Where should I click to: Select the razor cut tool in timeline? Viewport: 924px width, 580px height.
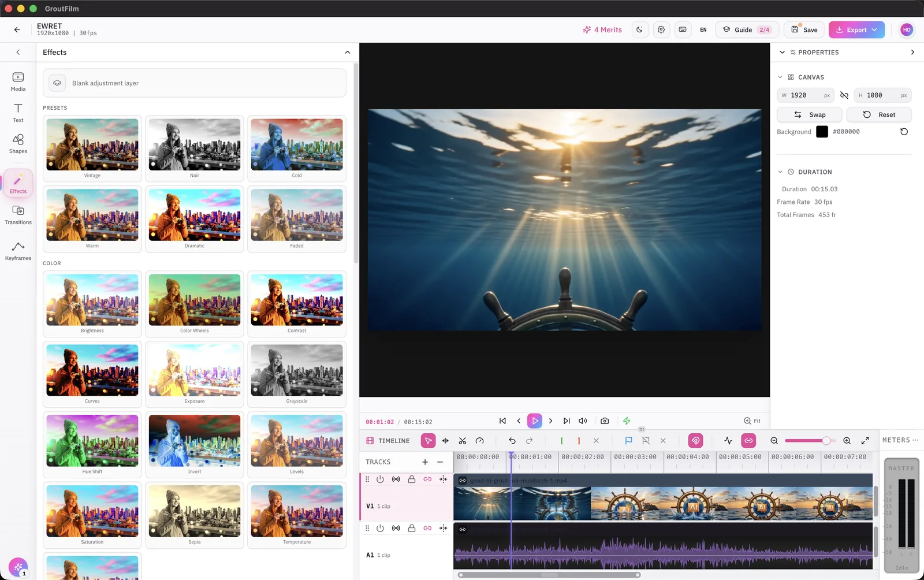pyautogui.click(x=463, y=441)
